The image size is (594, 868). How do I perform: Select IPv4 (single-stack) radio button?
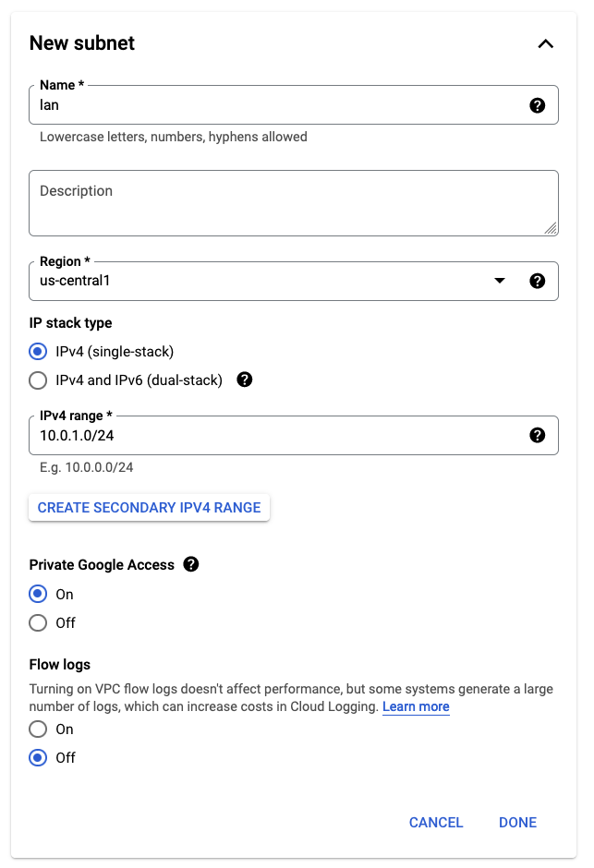click(x=38, y=352)
